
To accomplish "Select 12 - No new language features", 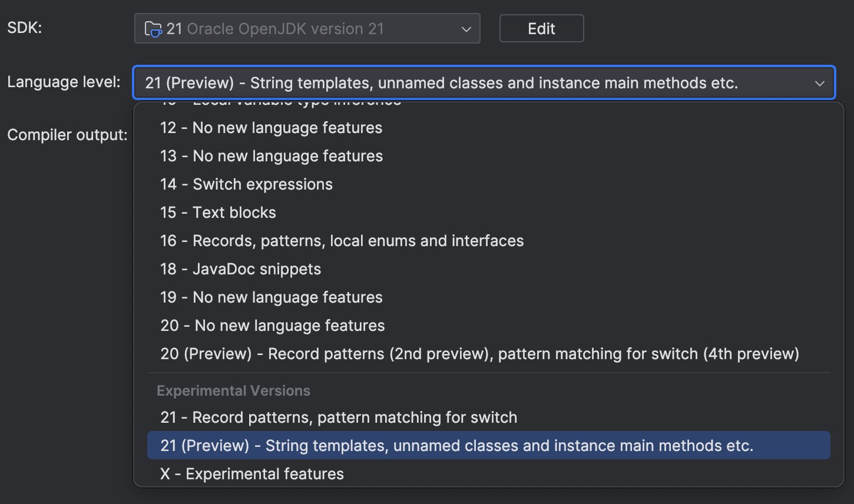I will (x=271, y=128).
